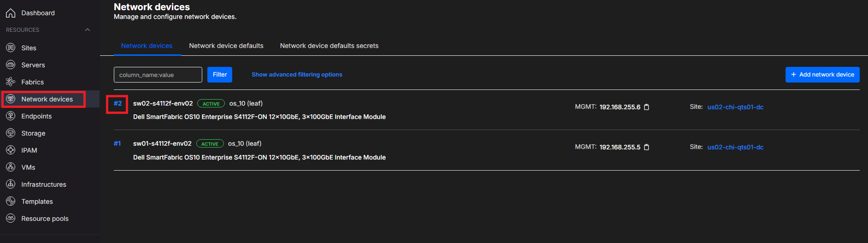
Task: Focus the column_name:value filter field
Action: pos(158,75)
